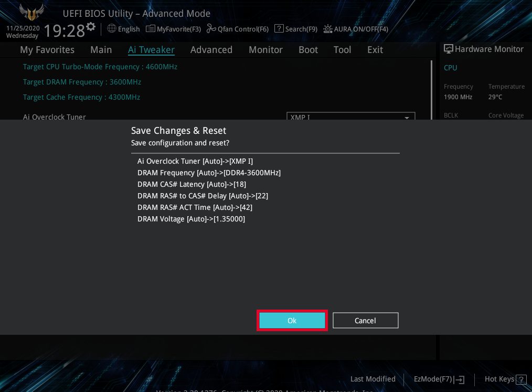Click Last Modified in footer
The width and height of the screenshot is (532, 392).
373,379
